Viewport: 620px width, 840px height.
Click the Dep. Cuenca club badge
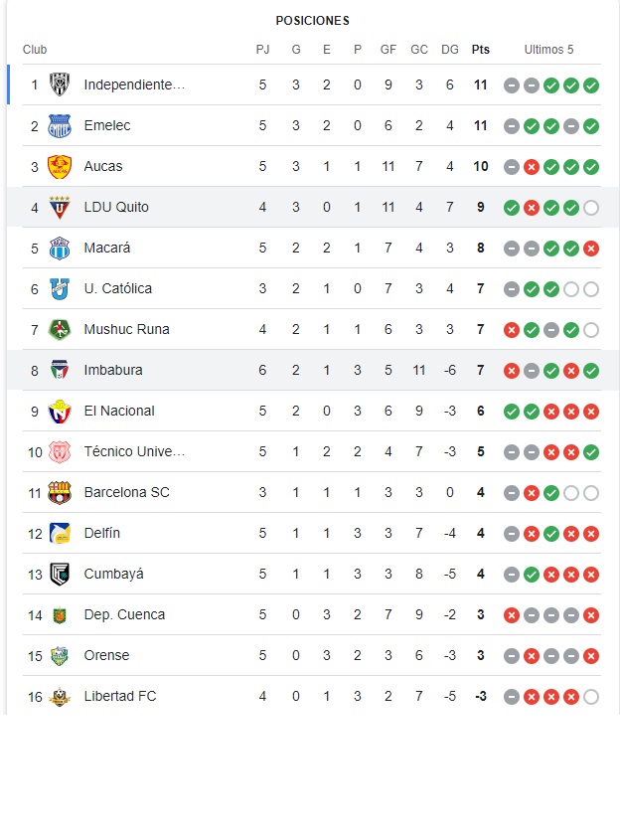point(60,614)
